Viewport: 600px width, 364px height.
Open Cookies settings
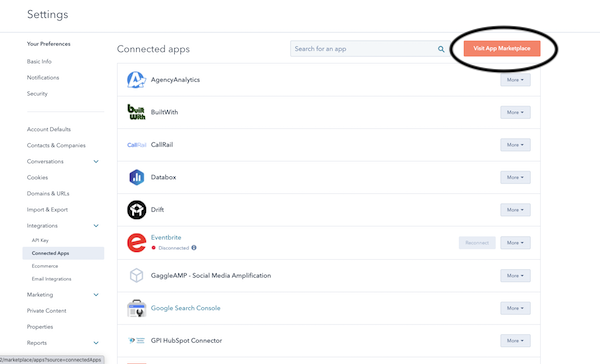click(38, 178)
